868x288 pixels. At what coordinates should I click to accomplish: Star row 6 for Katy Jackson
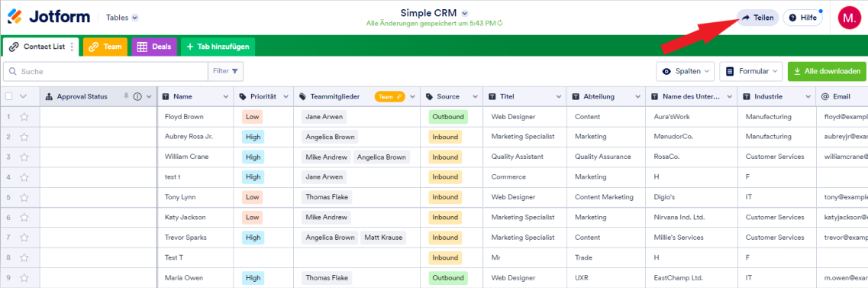pyautogui.click(x=24, y=218)
